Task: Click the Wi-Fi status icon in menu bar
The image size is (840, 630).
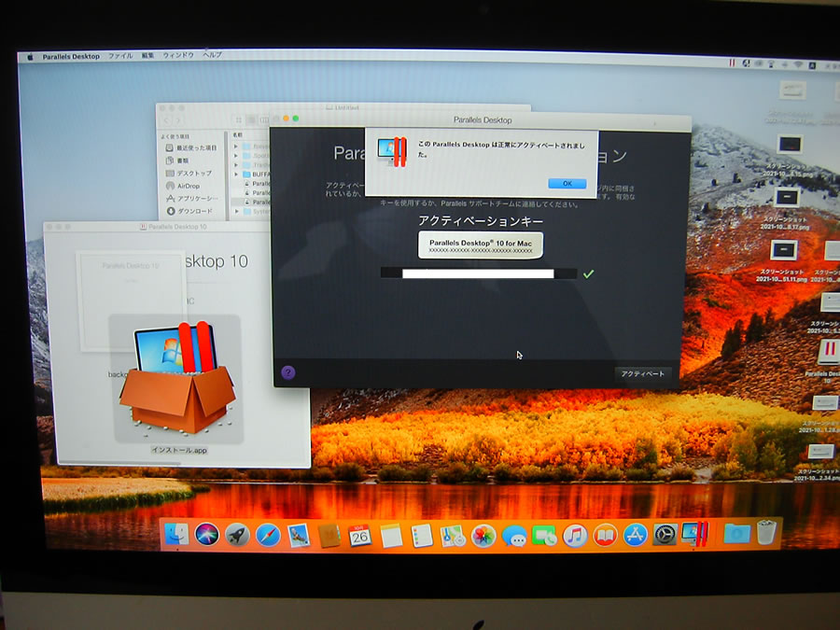Action: pos(798,64)
